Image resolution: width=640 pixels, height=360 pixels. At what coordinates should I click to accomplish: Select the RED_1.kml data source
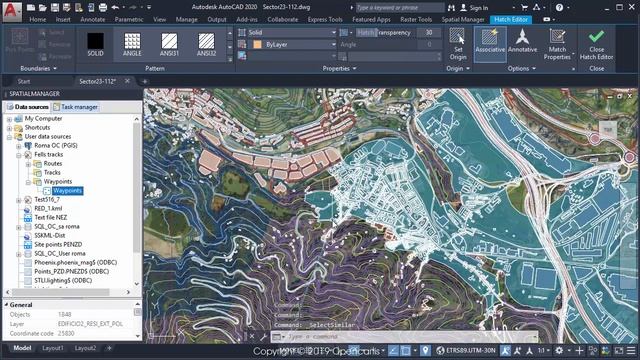(48, 208)
